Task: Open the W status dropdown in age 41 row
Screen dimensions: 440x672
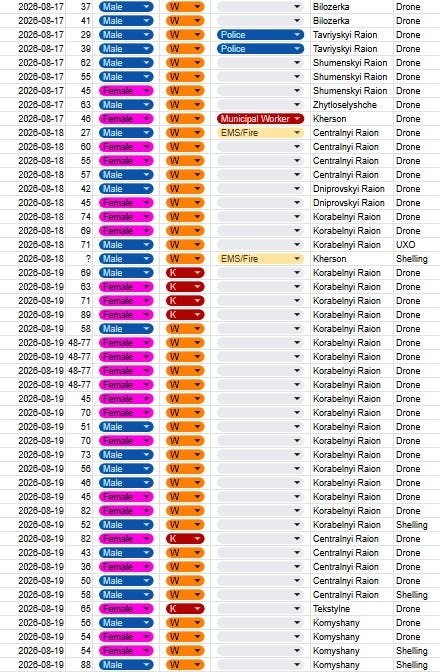Action: pyautogui.click(x=185, y=21)
